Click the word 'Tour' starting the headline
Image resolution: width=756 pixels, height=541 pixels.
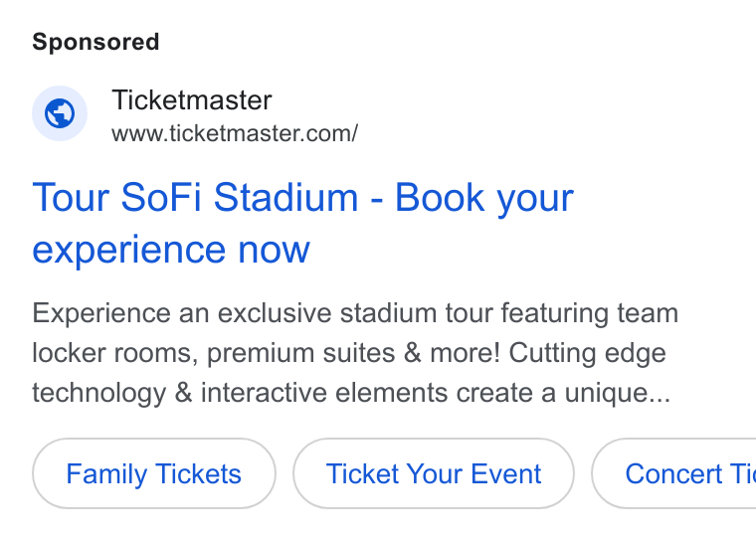tap(71, 197)
